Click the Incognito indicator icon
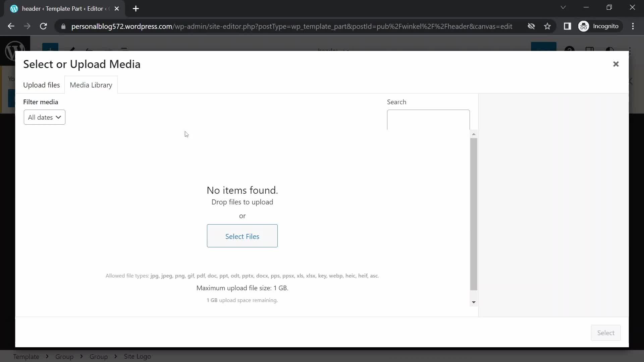This screenshot has width=644, height=362. (x=584, y=26)
